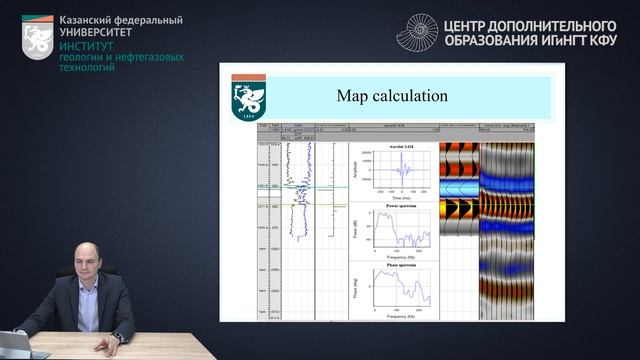Click the Kazan Federal University shield logo

[x=38, y=38]
